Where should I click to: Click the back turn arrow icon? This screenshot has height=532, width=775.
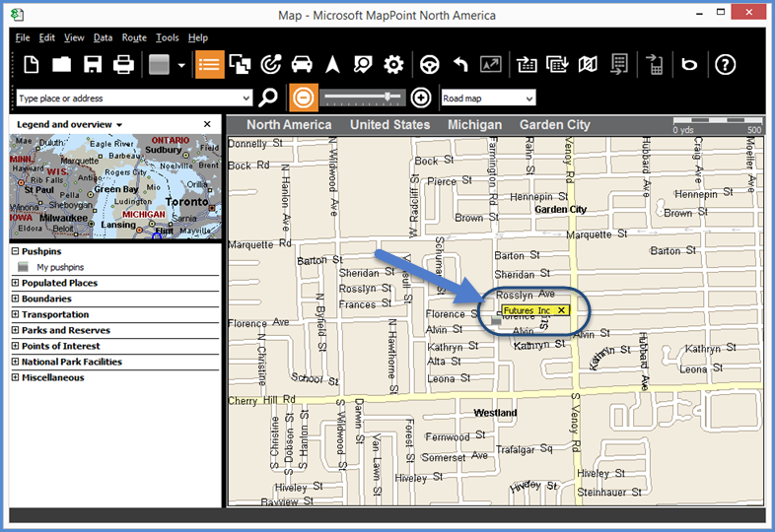click(460, 65)
